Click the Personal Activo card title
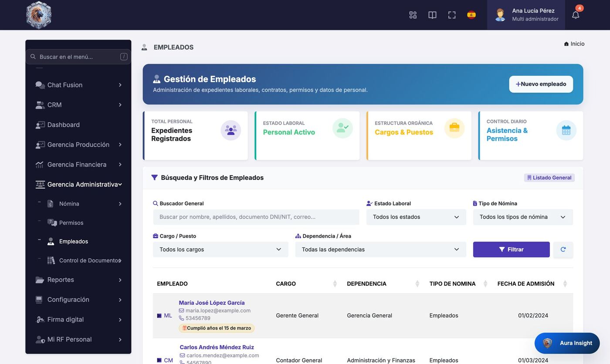The height and width of the screenshot is (364, 610). click(289, 132)
